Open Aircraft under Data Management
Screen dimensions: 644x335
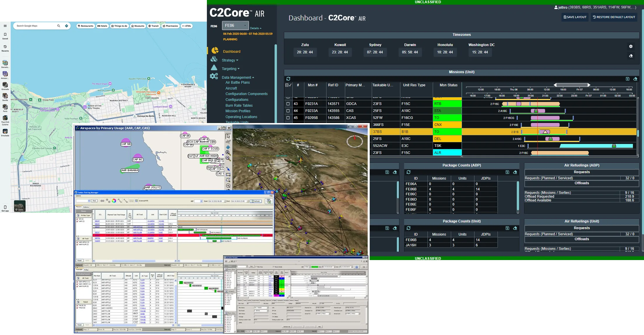[x=231, y=88]
